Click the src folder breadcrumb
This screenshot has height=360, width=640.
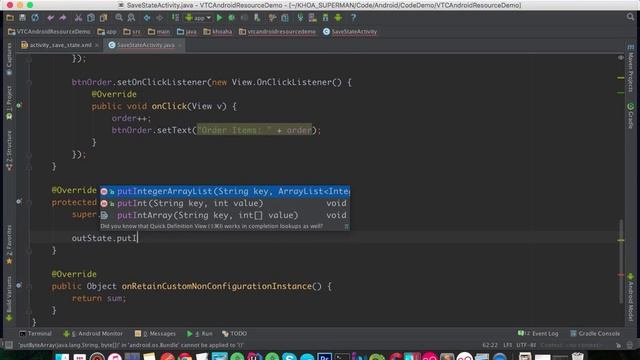tap(132, 32)
